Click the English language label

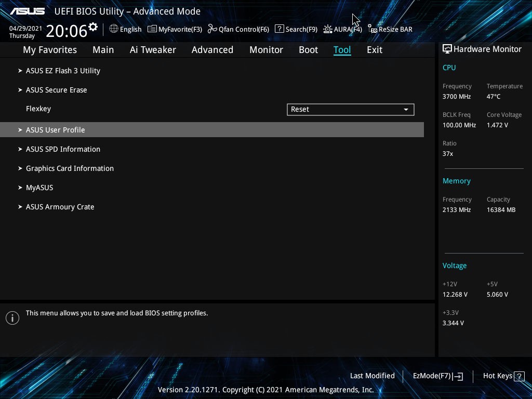[130, 29]
